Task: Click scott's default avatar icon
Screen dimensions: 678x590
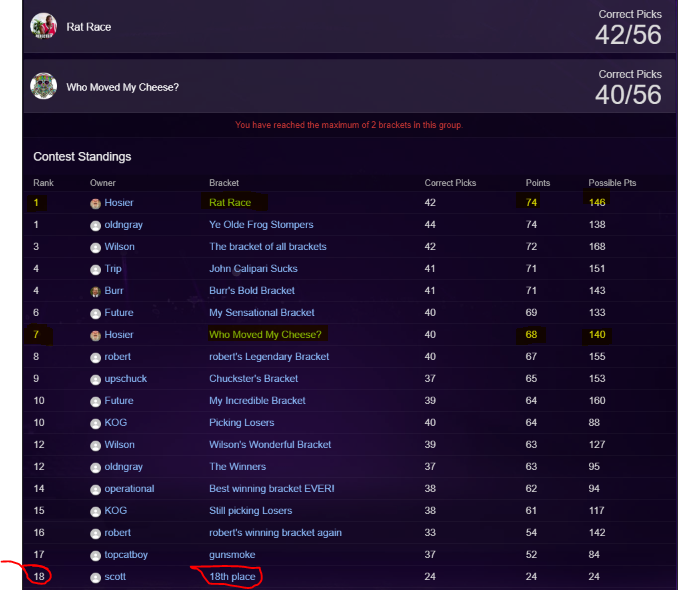Action: click(x=95, y=577)
